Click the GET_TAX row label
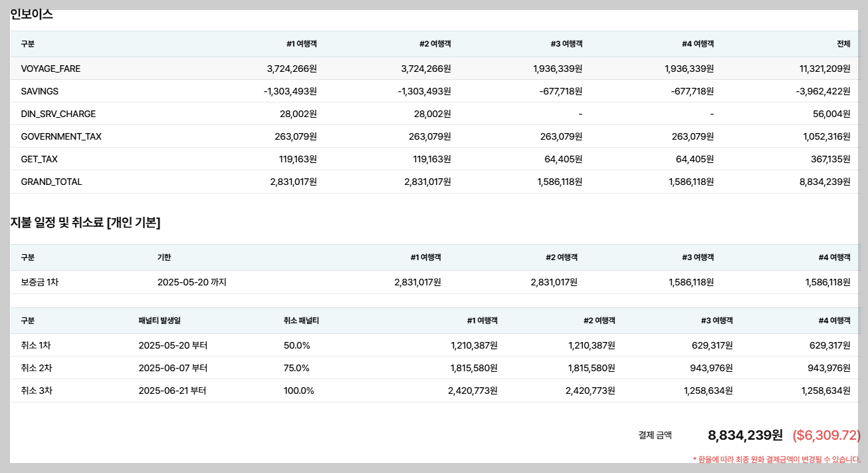The width and height of the screenshot is (868, 473). 39,159
